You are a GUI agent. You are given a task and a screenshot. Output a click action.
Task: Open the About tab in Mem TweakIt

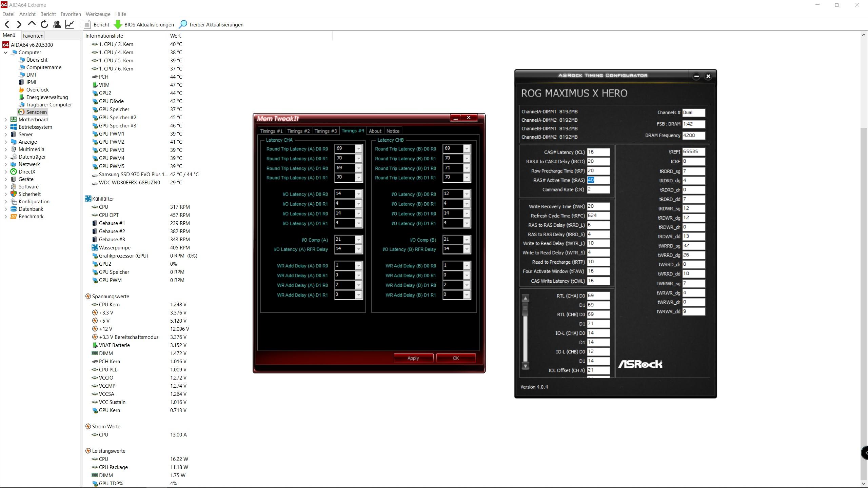(375, 131)
